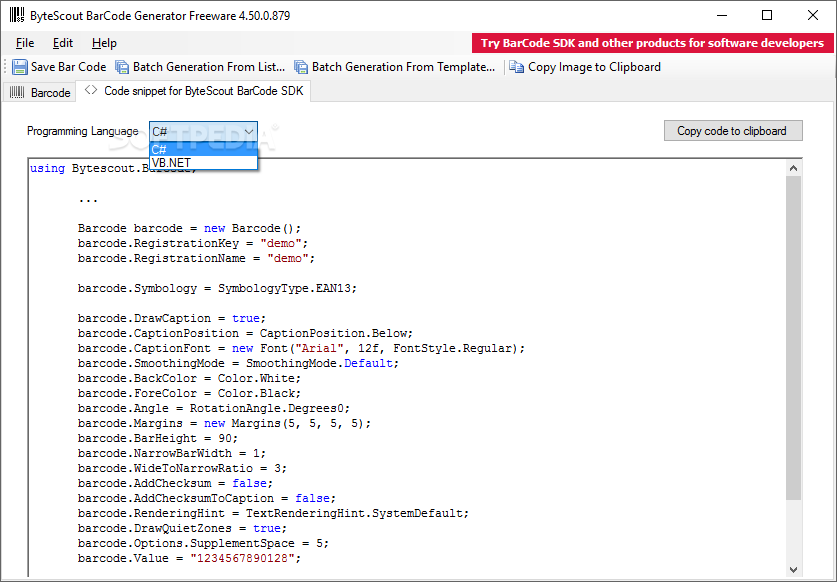
Task: Minimize the ByteScout BarCode Generator window
Action: click(722, 15)
